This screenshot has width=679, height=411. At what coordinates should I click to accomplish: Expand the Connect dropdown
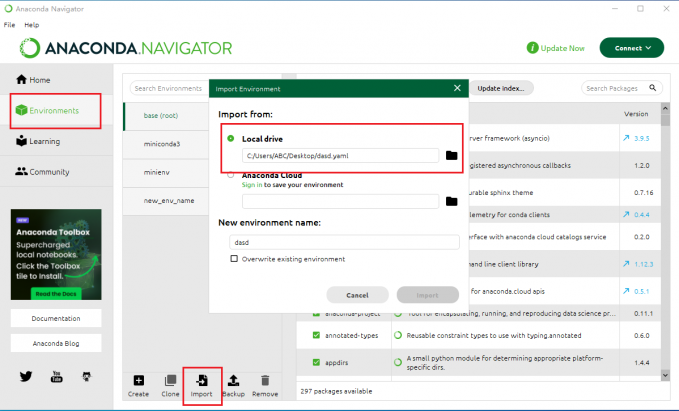tap(632, 48)
